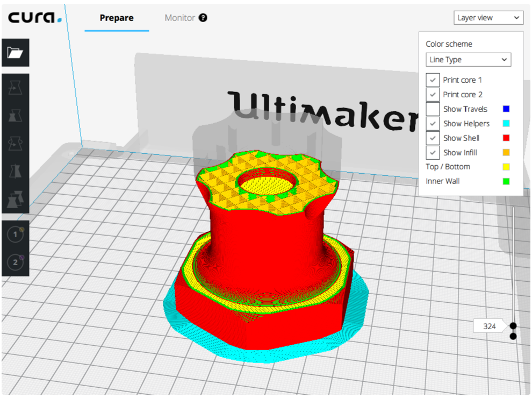Open the Line Type color scheme dropdown

(468, 60)
